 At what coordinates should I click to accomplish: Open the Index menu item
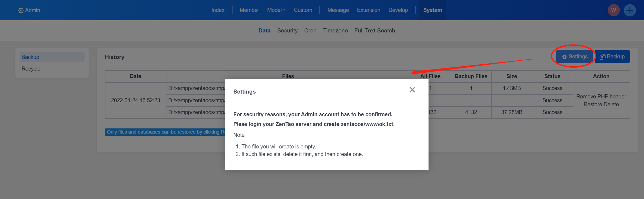(218, 10)
